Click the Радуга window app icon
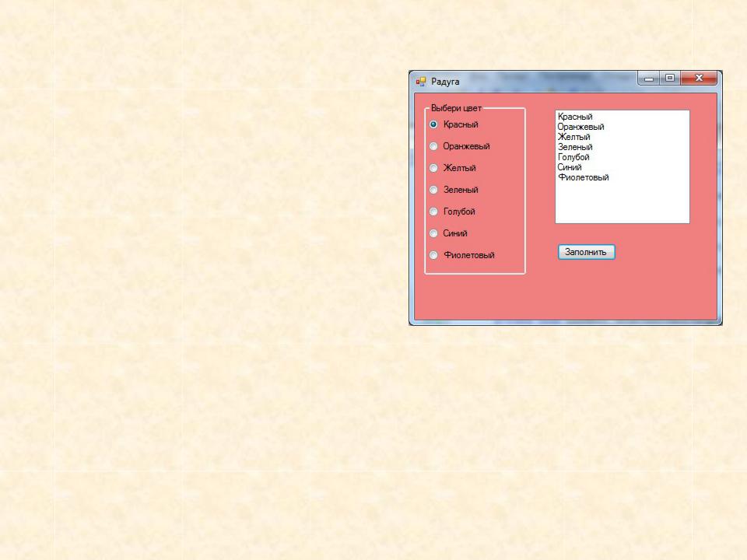The width and height of the screenshot is (747, 560). [421, 82]
